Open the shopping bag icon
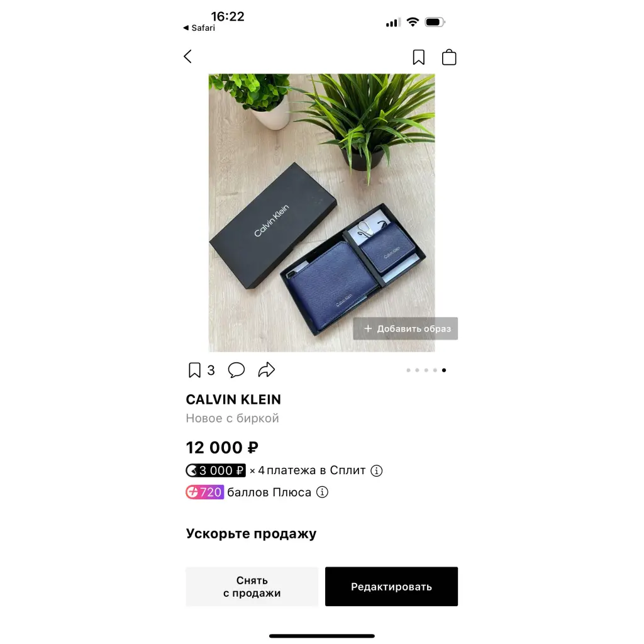This screenshot has width=644, height=644. (449, 57)
